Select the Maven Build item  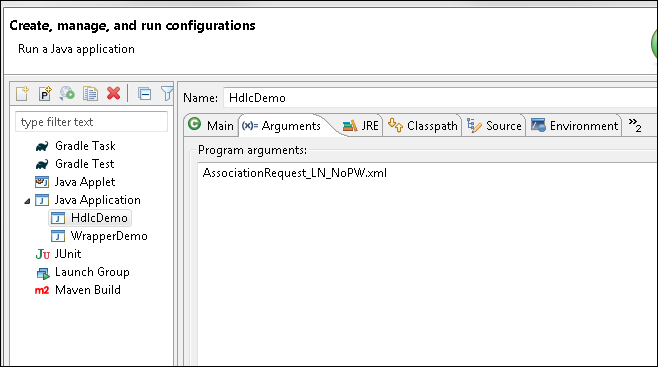click(x=88, y=290)
